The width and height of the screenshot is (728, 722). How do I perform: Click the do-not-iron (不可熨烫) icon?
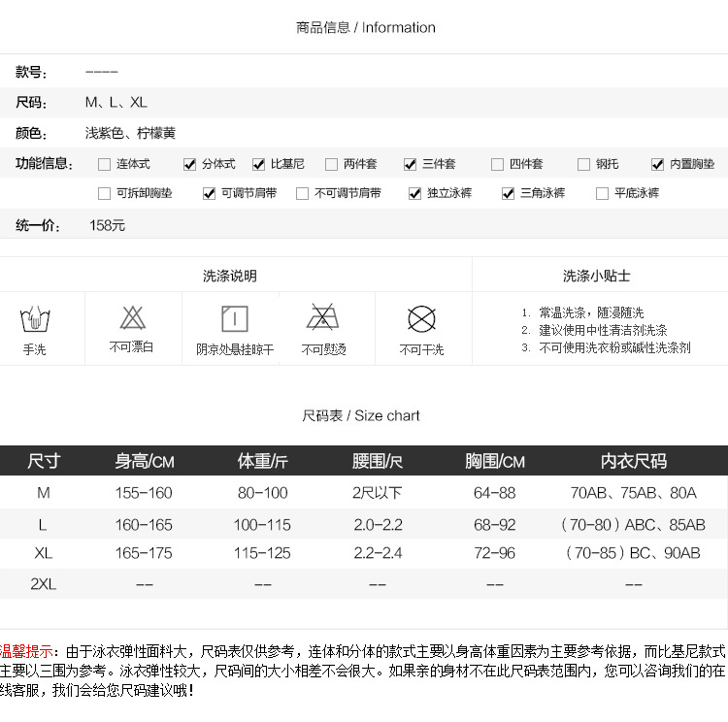(x=323, y=316)
